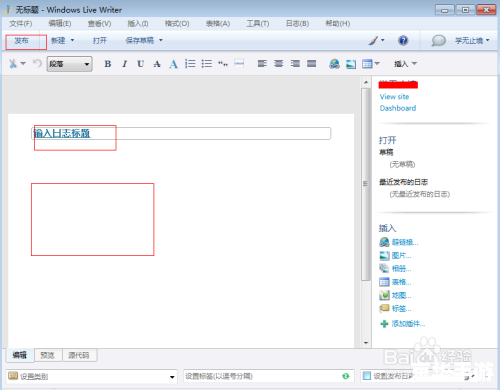Click the View site link
Image resolution: width=500 pixels, height=390 pixels.
click(x=394, y=97)
